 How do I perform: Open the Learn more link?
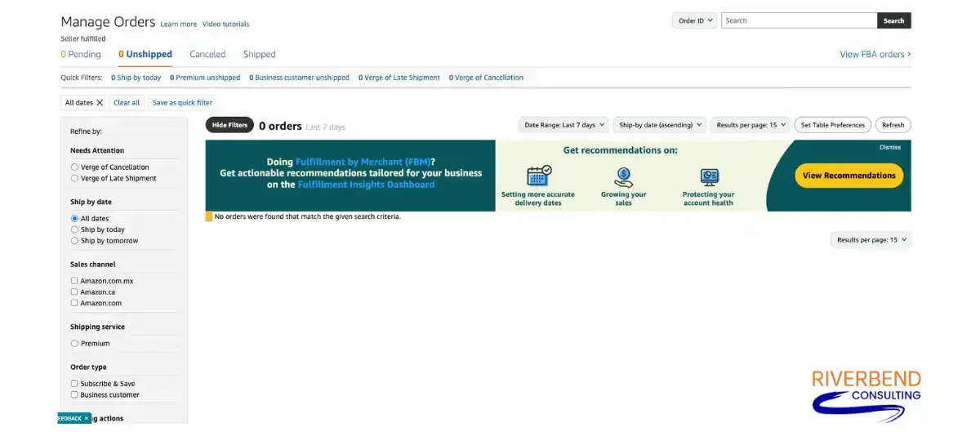[x=178, y=24]
